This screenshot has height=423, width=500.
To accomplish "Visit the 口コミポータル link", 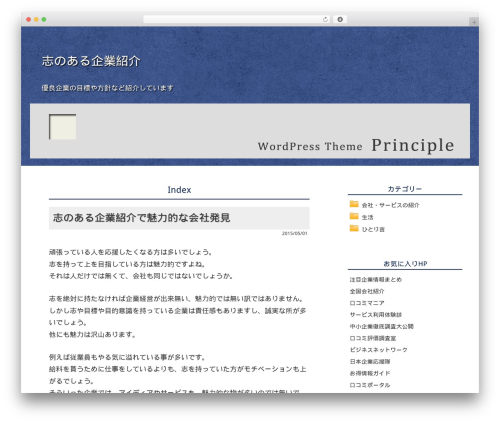I will 370,385.
